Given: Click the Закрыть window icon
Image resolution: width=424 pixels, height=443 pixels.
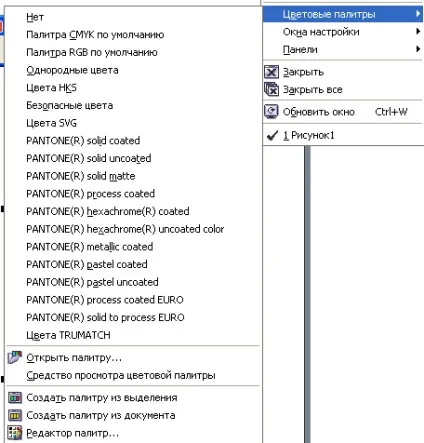Looking at the screenshot, I should pos(271,72).
